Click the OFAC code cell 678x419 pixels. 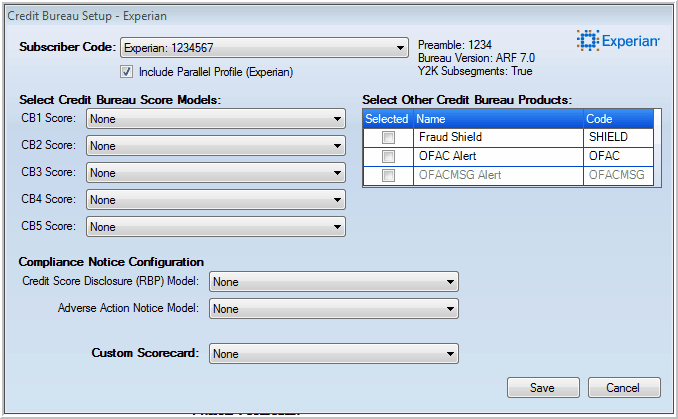[x=619, y=156]
